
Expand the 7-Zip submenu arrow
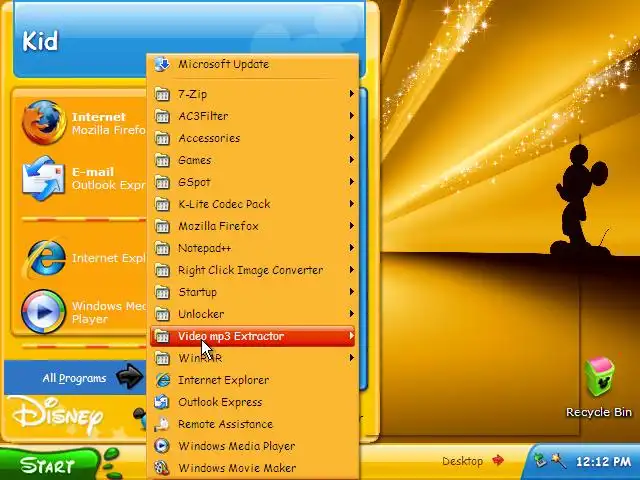pyautogui.click(x=351, y=94)
